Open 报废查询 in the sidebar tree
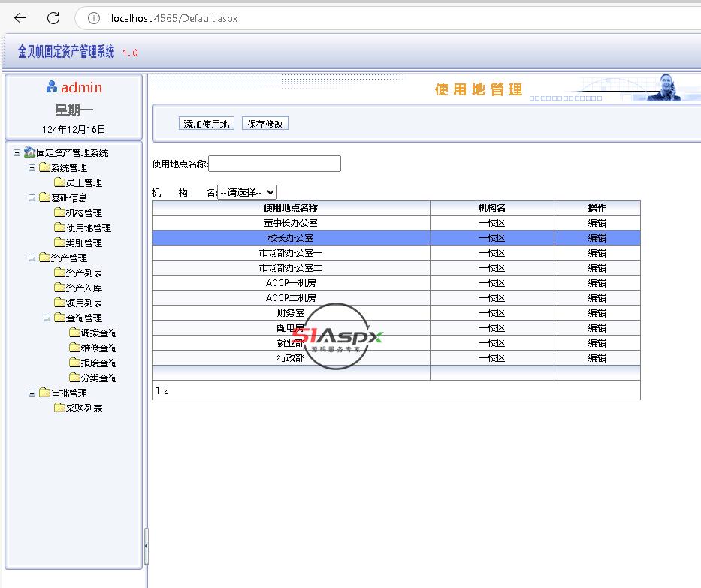The height and width of the screenshot is (588, 701). tap(98, 363)
